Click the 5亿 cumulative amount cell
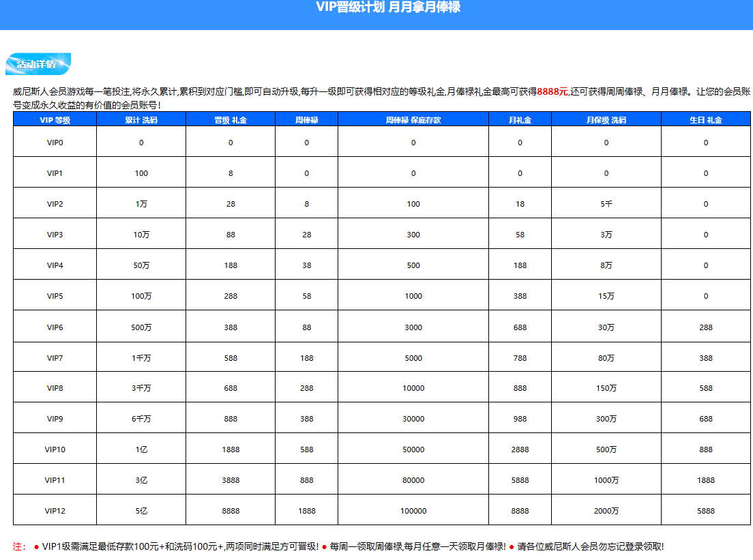Screen dimensions: 753x560 pyautogui.click(x=141, y=510)
